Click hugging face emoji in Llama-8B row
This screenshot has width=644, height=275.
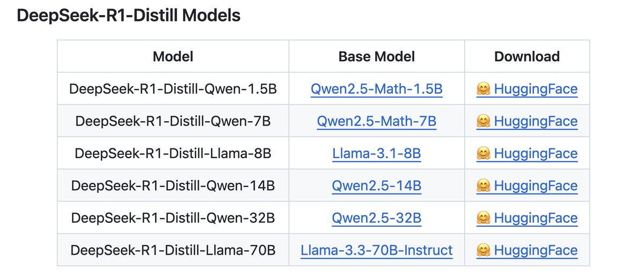tap(483, 153)
